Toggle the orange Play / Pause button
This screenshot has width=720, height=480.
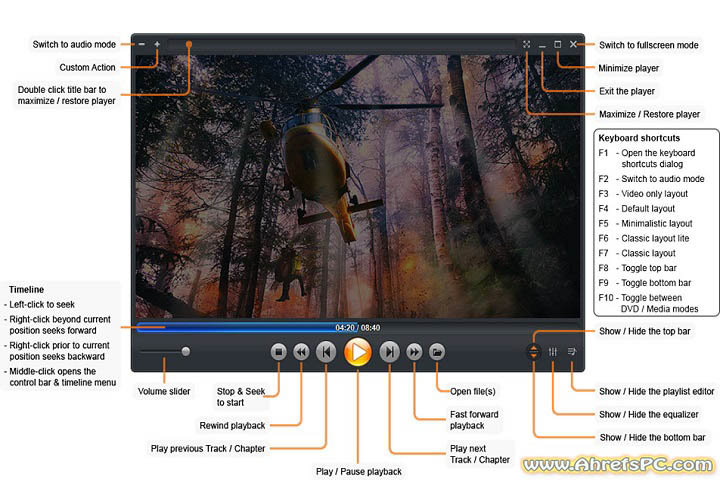pos(358,352)
